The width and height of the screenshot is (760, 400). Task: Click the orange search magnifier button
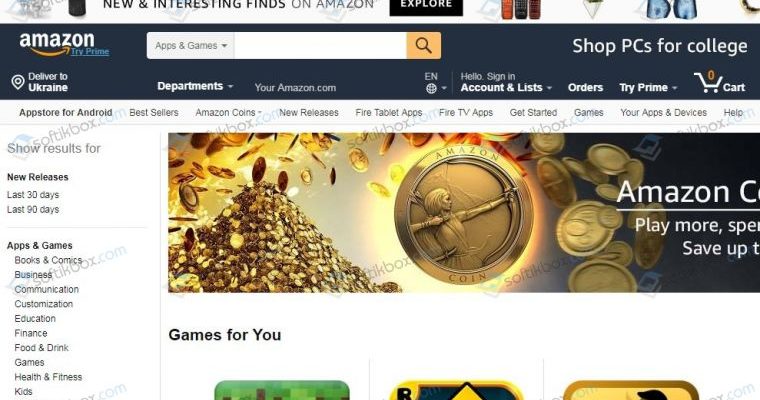[424, 46]
